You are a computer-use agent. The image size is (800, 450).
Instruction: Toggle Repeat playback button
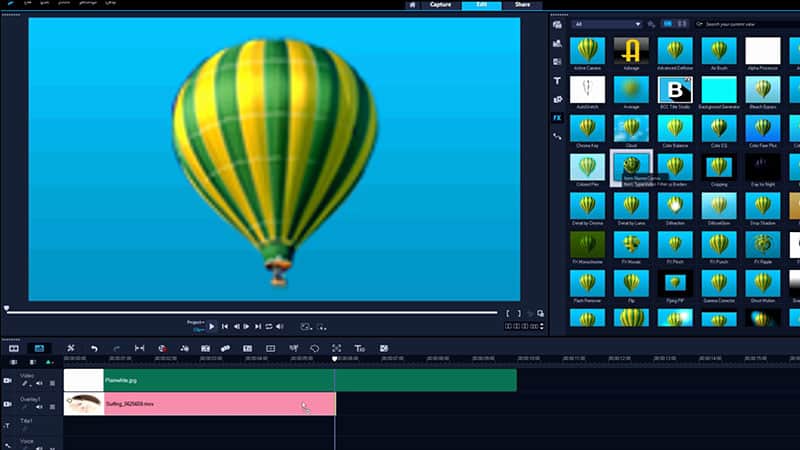click(x=269, y=327)
